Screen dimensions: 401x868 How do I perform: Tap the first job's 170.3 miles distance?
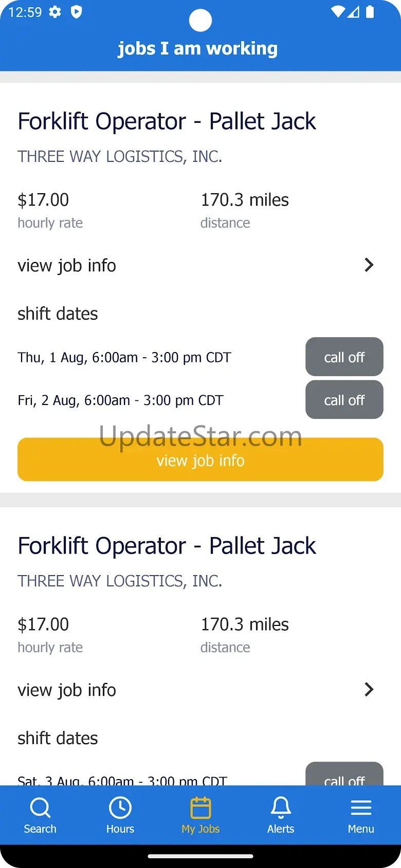pos(245,200)
